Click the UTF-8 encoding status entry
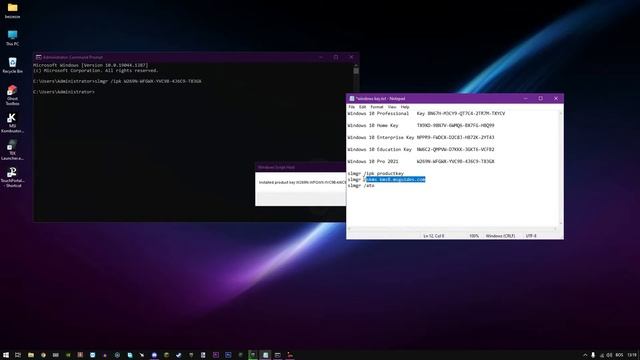 531,236
